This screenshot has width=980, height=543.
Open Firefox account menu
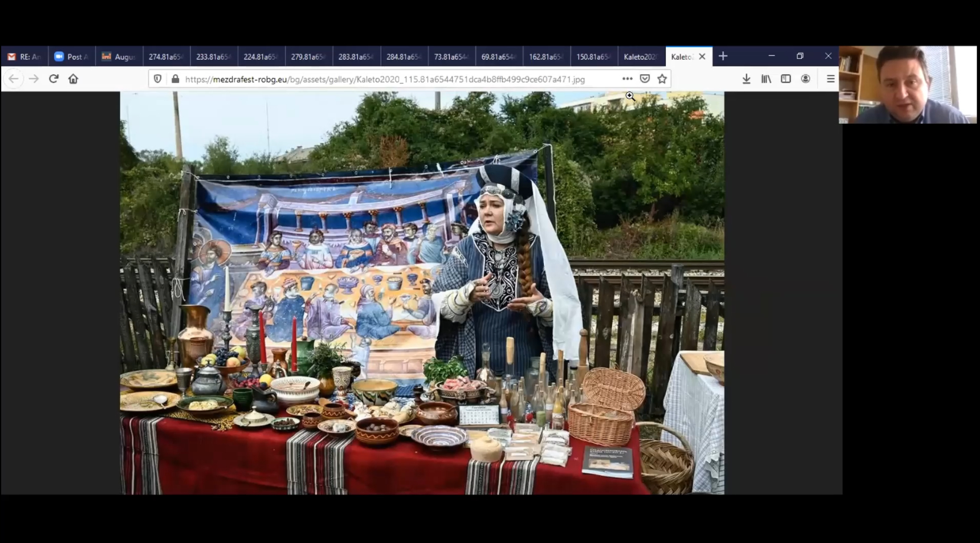(806, 79)
